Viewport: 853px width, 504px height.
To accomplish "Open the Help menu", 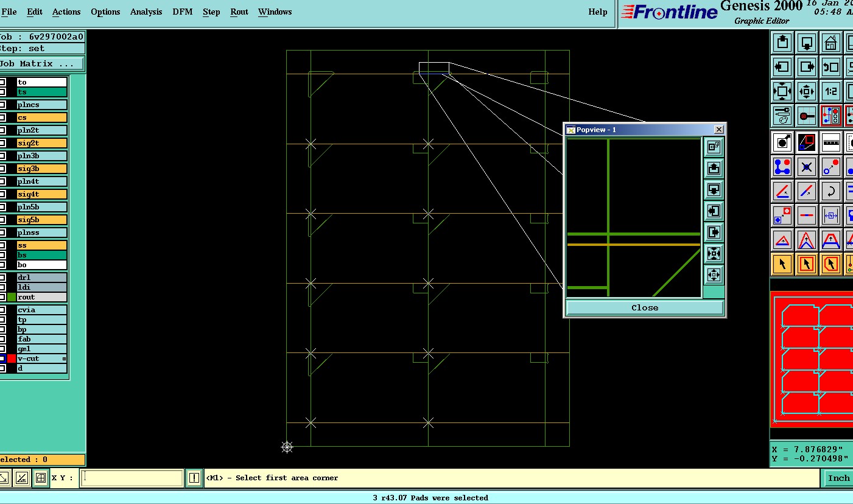I will coord(597,12).
